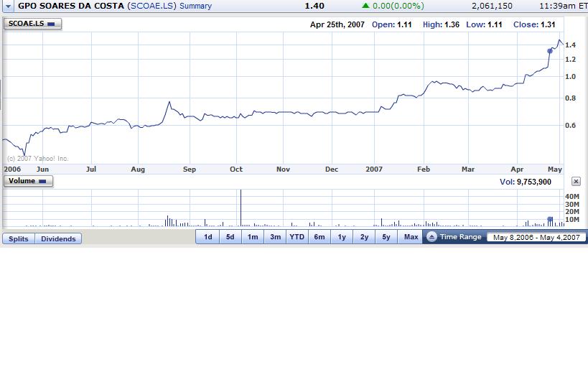588x367 pixels.
Task: Click the High: 1.36 value
Action: [x=441, y=24]
